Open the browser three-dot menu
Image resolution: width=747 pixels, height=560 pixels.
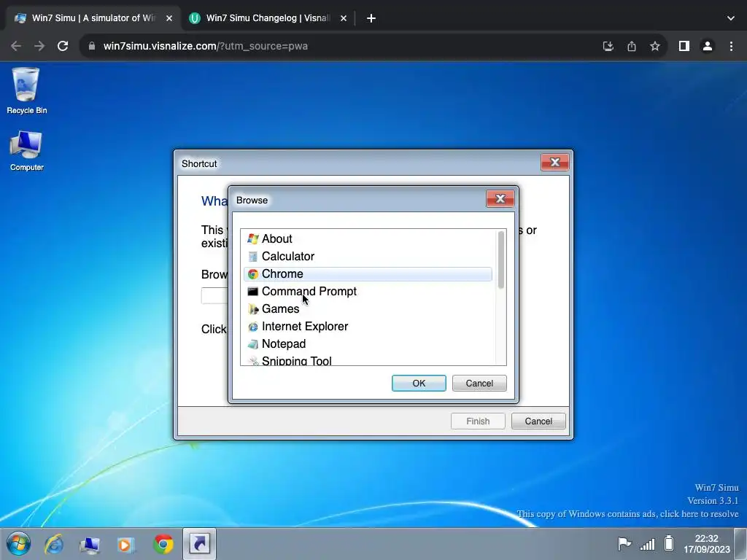[x=731, y=46]
